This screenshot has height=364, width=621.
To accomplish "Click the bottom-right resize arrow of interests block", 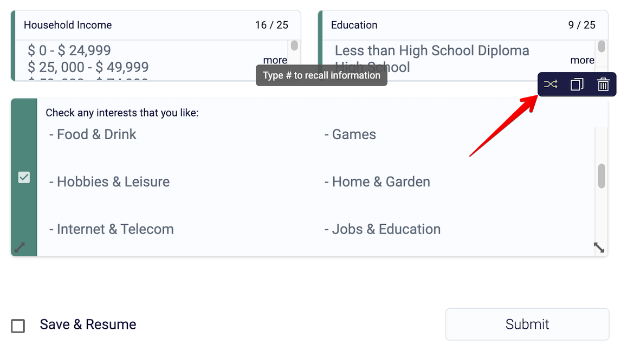I will pyautogui.click(x=599, y=248).
